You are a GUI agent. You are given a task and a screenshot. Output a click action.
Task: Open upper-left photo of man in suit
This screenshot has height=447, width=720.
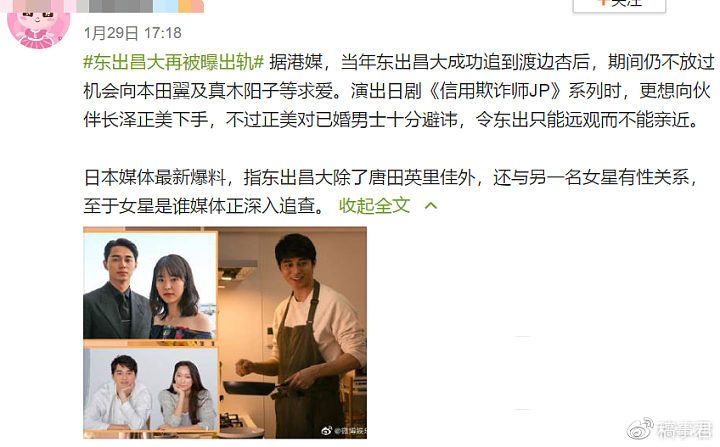click(150, 286)
